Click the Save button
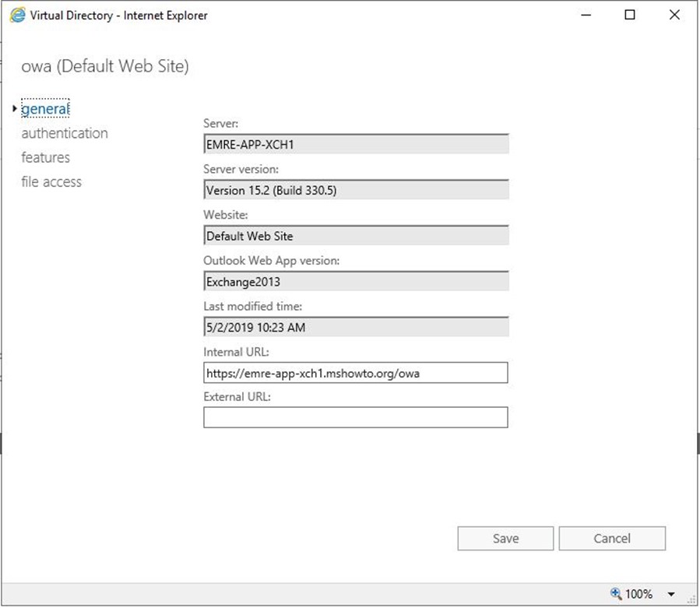This screenshot has height=608, width=700. pyautogui.click(x=505, y=539)
